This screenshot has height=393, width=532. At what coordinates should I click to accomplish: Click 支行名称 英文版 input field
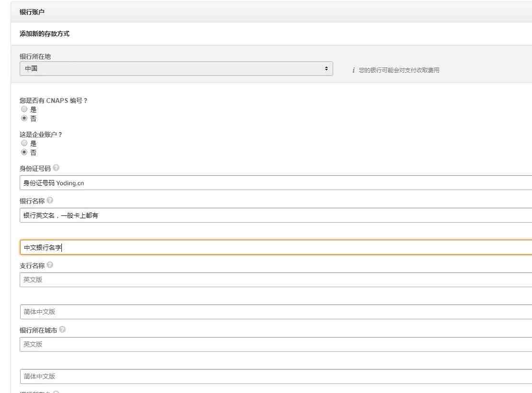coord(276,280)
